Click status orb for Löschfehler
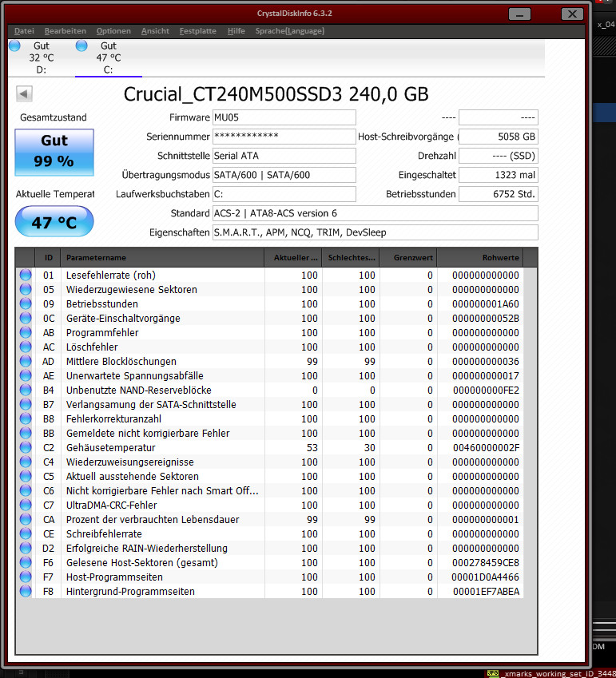616x678 pixels. pos(26,347)
